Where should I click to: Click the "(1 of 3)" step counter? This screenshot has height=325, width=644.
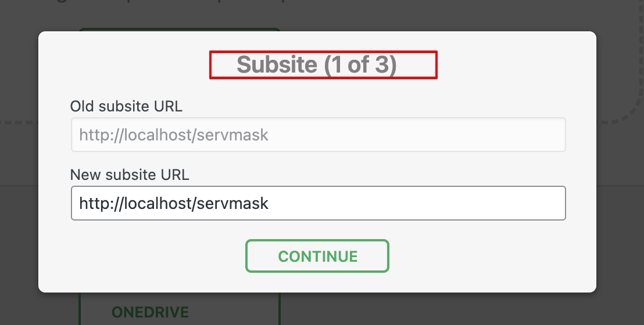(360, 64)
